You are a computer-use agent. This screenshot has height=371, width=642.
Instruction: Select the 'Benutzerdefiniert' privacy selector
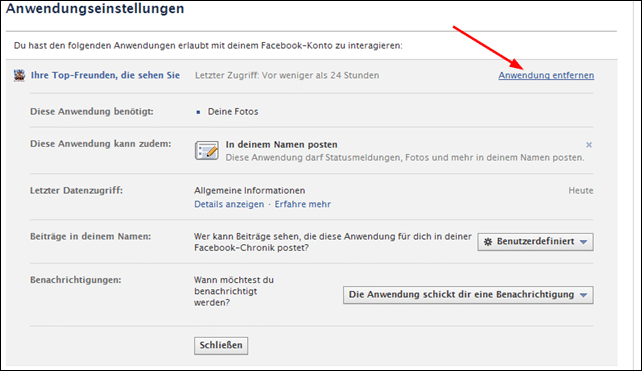(x=535, y=242)
